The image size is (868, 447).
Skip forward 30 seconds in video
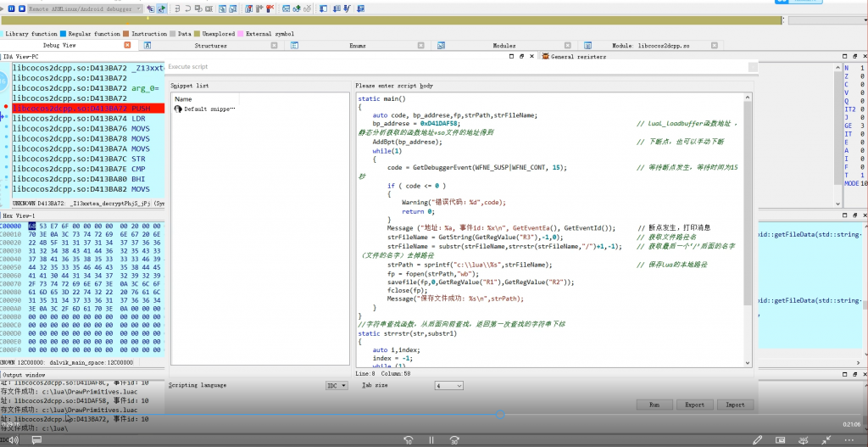tap(455, 439)
